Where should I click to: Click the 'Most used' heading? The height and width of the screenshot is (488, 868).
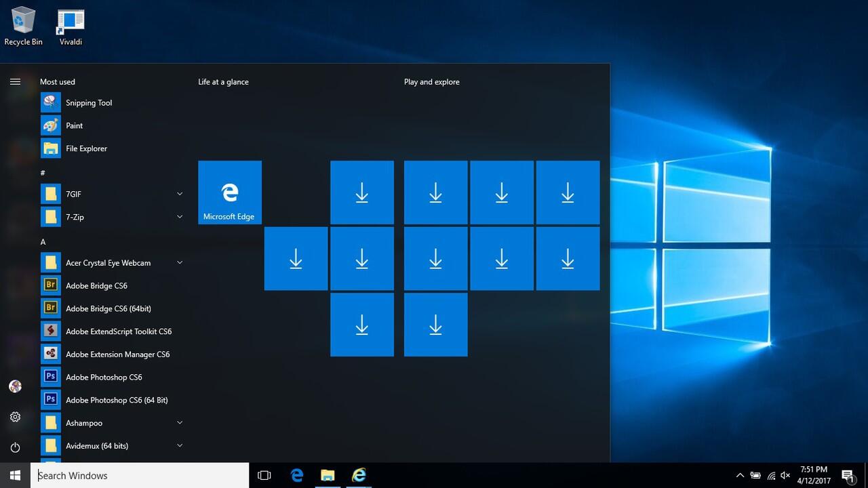(x=58, y=82)
